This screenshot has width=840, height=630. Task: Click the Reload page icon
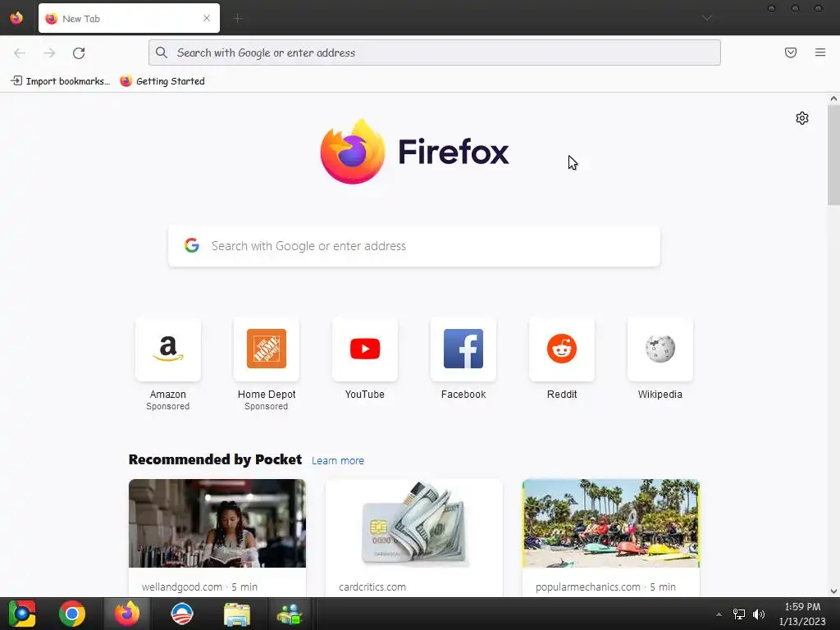pos(79,53)
